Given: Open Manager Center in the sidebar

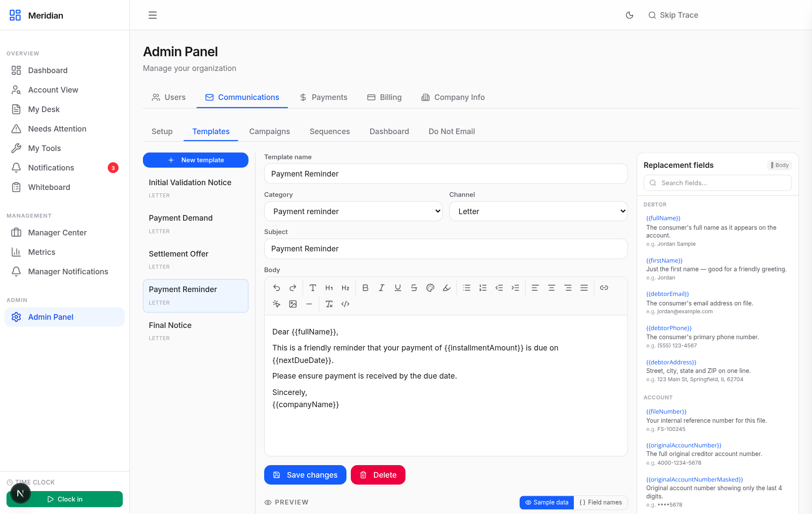Looking at the screenshot, I should click(65, 233).
